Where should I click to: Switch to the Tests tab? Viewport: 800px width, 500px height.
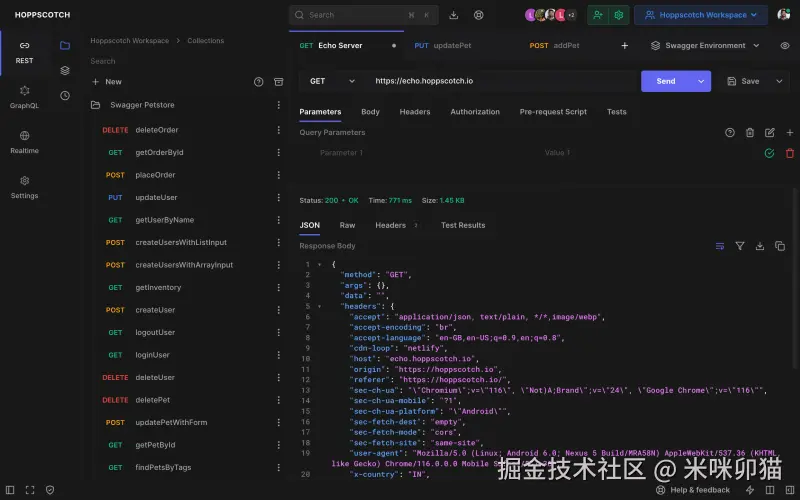tap(616, 112)
